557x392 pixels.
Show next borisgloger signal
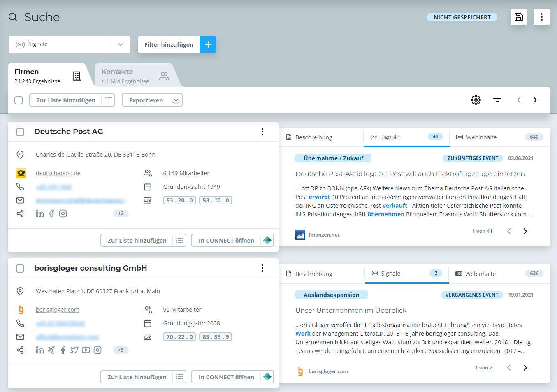525,368
